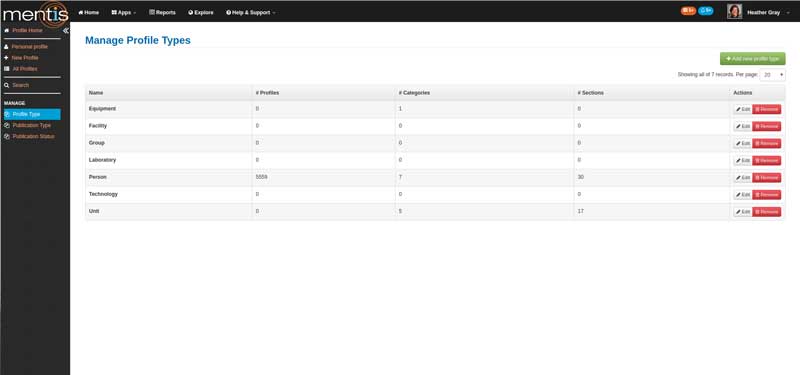Click the Person categories value 7
The image size is (800, 375).
(x=401, y=177)
